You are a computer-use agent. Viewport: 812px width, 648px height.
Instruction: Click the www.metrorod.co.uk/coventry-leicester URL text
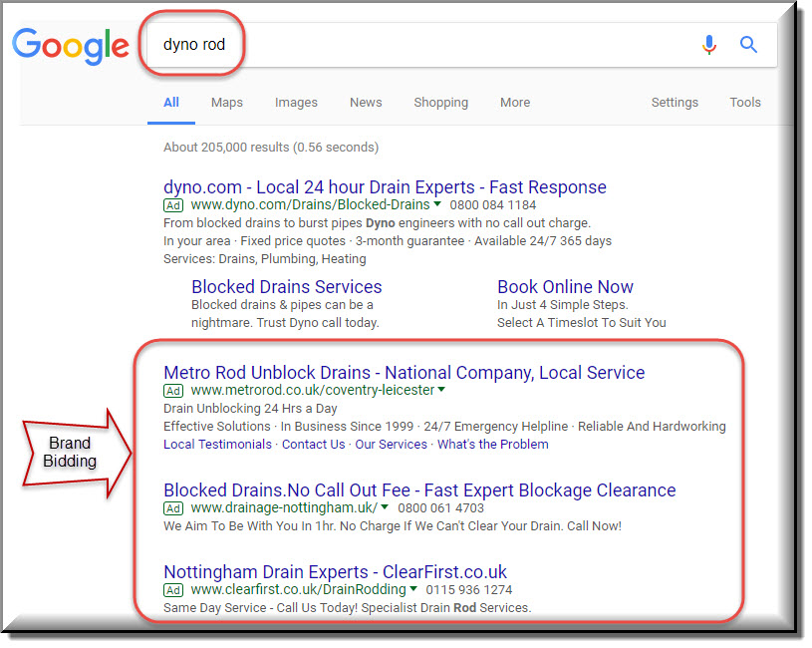pyautogui.click(x=312, y=390)
